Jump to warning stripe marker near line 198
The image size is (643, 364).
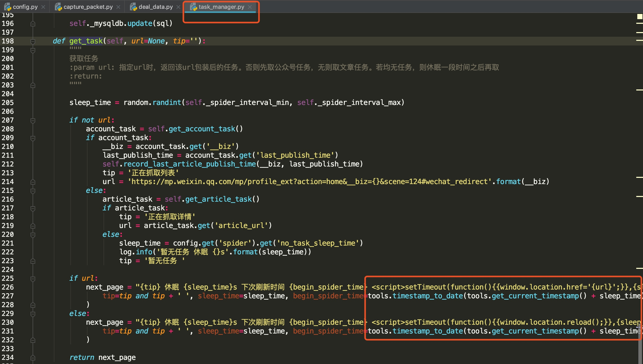click(x=639, y=40)
